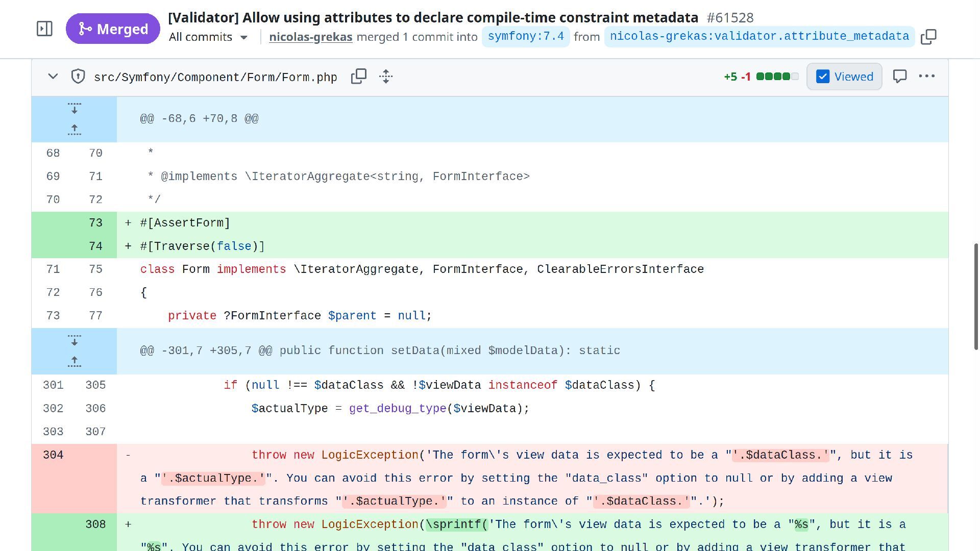Open the All commits dropdown
The width and height of the screenshot is (980, 551).
point(208,37)
